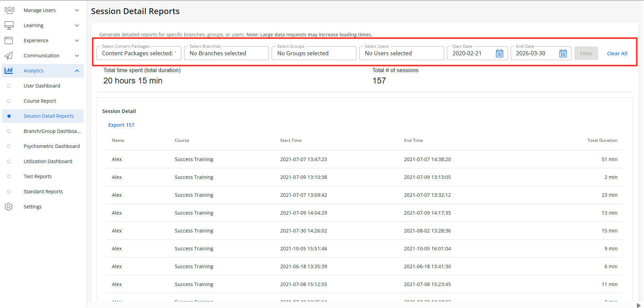Go to Standard Reports menu item
Image resolution: width=644 pixels, height=308 pixels.
pyautogui.click(x=43, y=192)
